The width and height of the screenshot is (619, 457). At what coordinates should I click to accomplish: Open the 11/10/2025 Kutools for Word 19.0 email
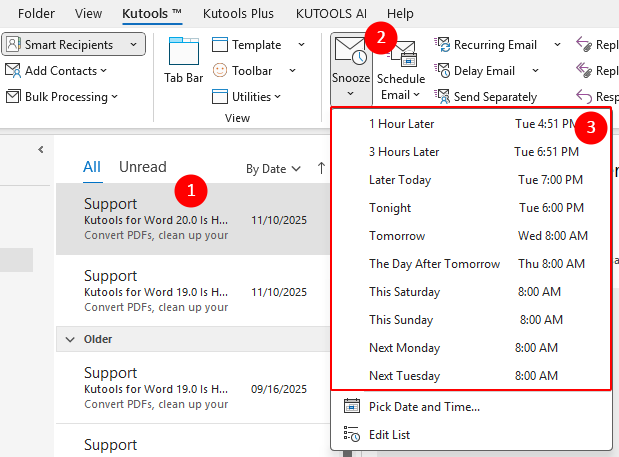[x=193, y=291]
